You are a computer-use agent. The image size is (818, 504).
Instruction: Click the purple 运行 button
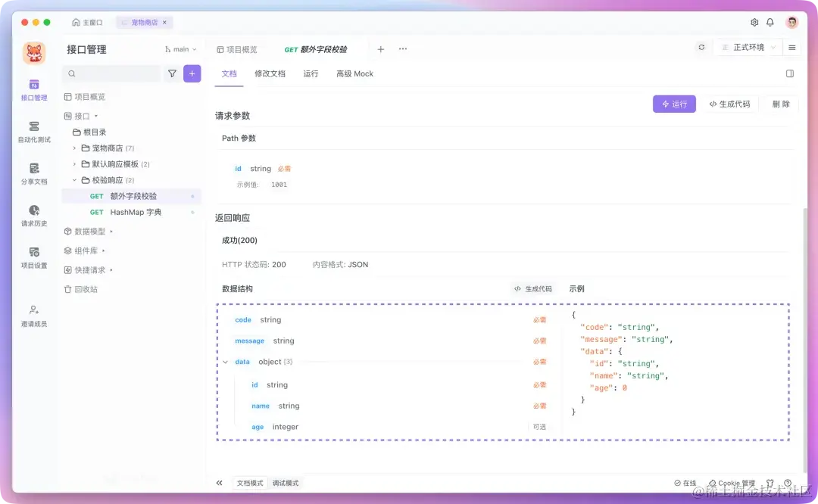click(674, 104)
